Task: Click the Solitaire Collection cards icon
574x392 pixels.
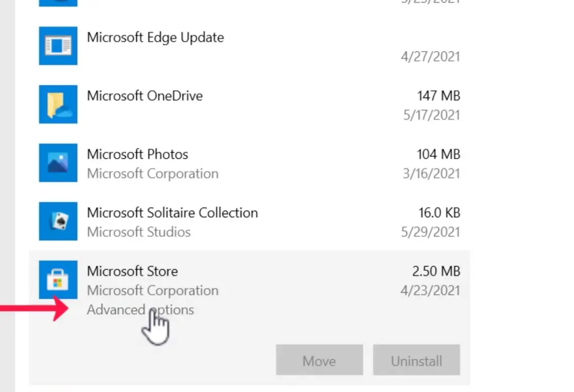Action: pos(58,221)
